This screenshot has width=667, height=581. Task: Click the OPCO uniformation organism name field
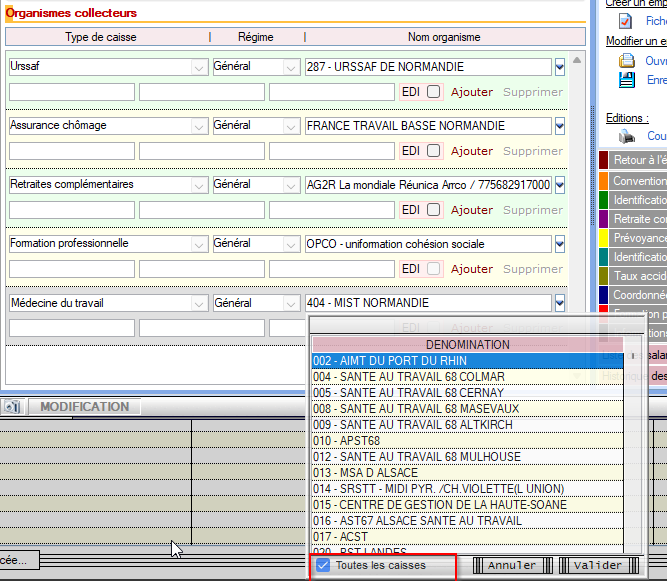(427, 244)
